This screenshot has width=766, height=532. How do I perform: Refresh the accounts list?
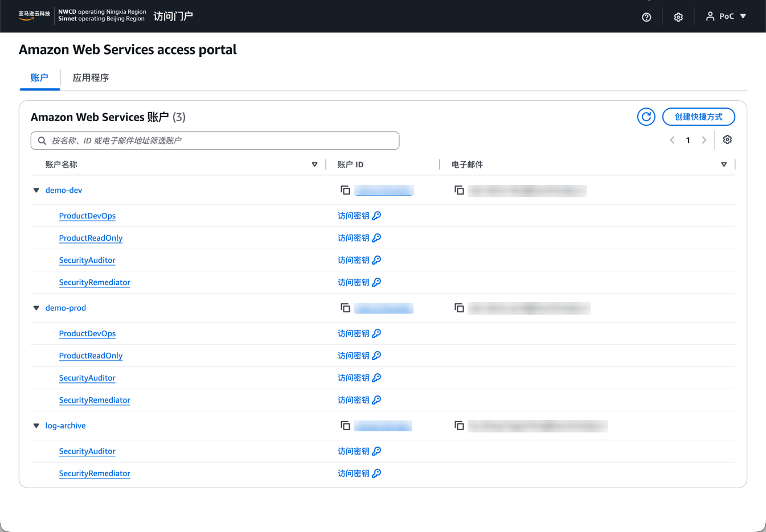646,117
